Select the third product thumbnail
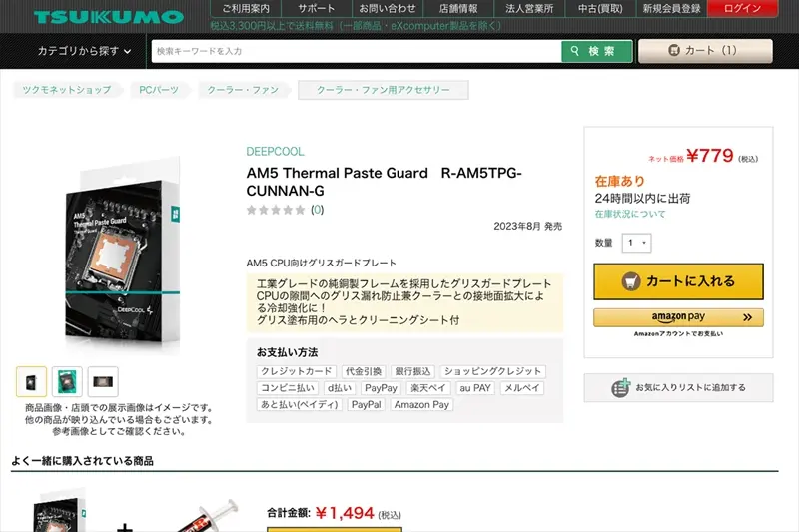The width and height of the screenshot is (799, 532). (103, 382)
